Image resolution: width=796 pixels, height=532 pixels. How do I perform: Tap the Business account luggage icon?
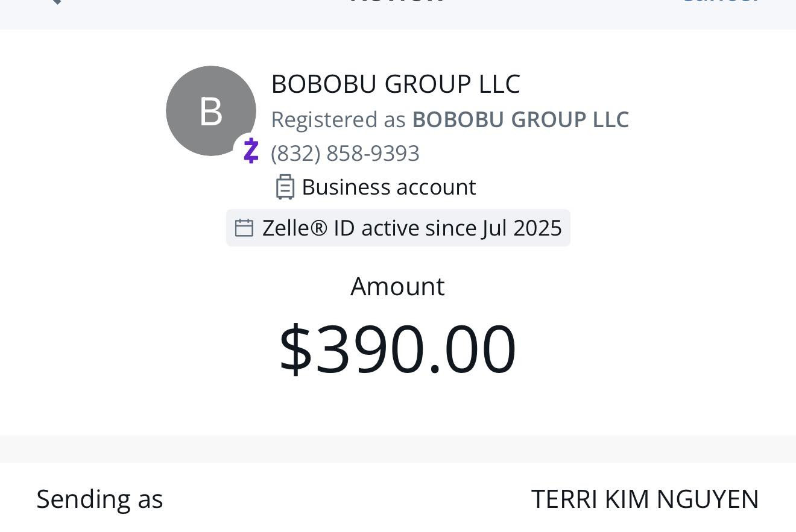pyautogui.click(x=285, y=187)
